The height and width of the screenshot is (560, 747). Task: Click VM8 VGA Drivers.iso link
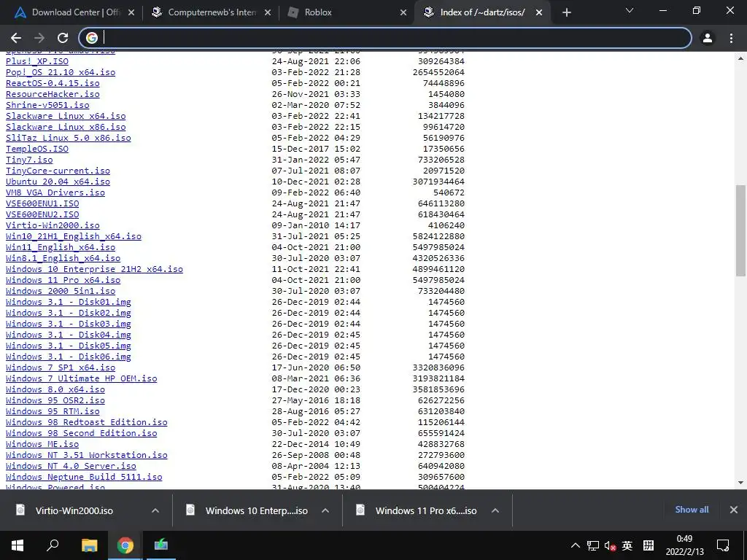(55, 192)
